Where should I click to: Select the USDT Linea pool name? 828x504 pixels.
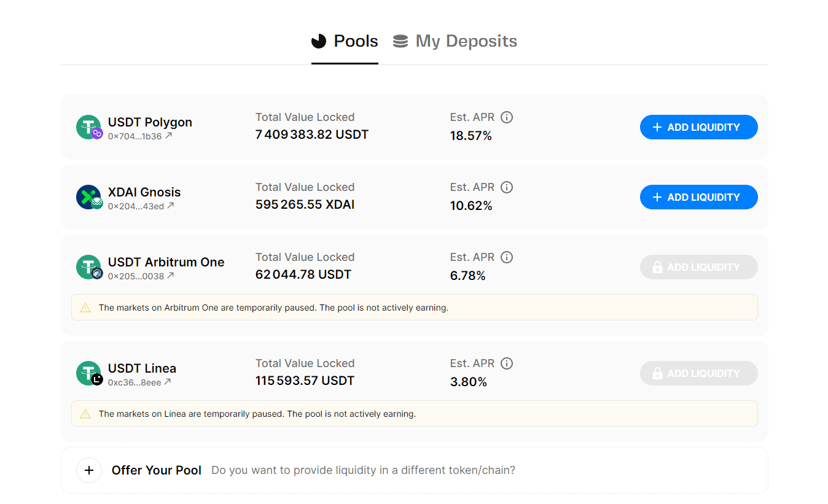click(x=142, y=368)
